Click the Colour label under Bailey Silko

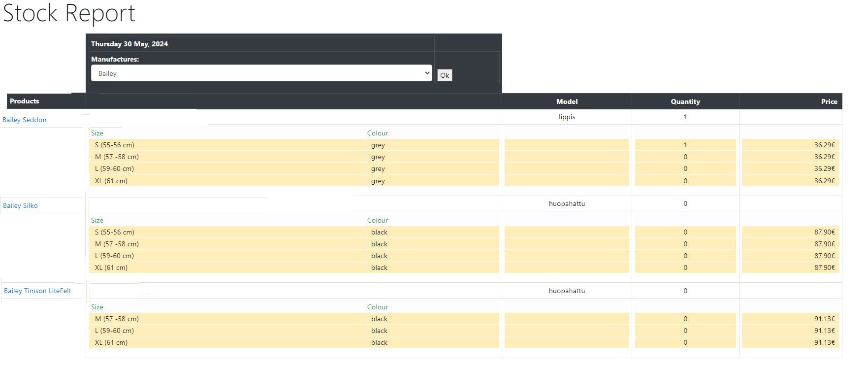[378, 220]
